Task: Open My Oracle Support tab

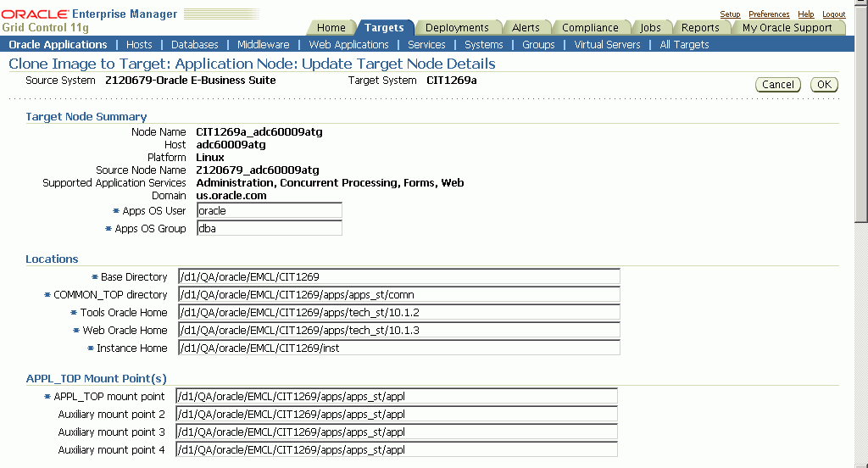Action: tap(787, 28)
